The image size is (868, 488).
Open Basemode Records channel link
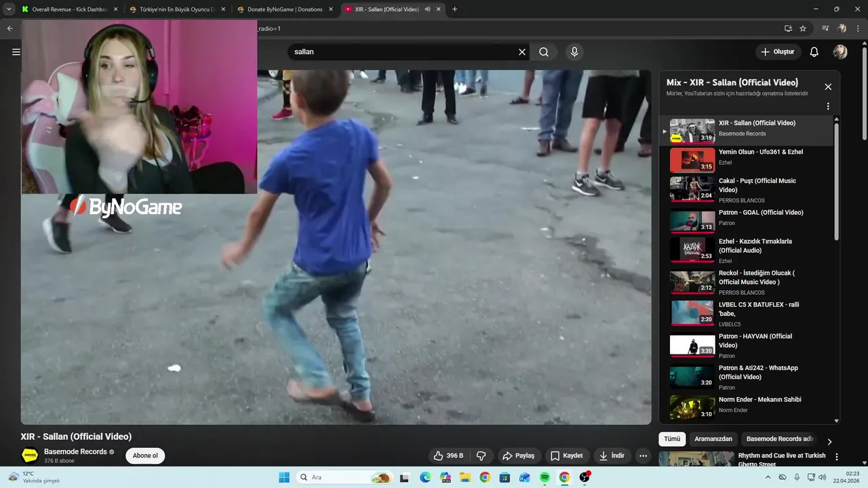(x=75, y=451)
